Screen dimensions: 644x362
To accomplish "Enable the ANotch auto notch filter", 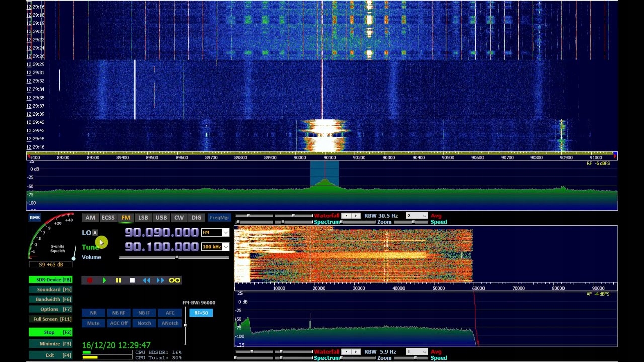I will pos(170,323).
